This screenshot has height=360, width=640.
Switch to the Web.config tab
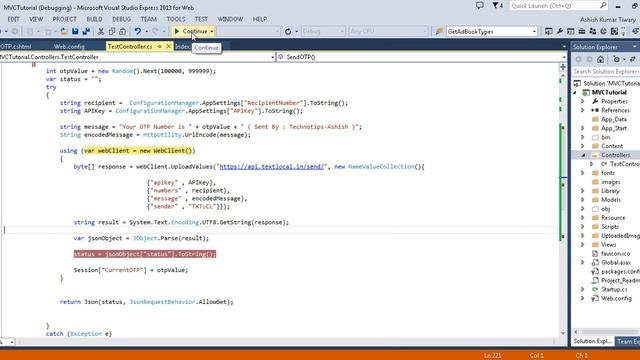point(69,47)
